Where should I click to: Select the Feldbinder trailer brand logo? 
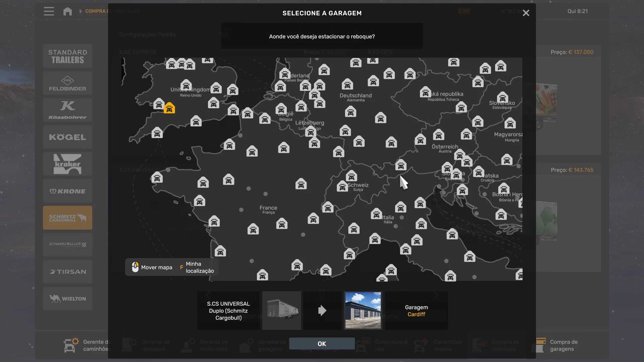(x=67, y=83)
